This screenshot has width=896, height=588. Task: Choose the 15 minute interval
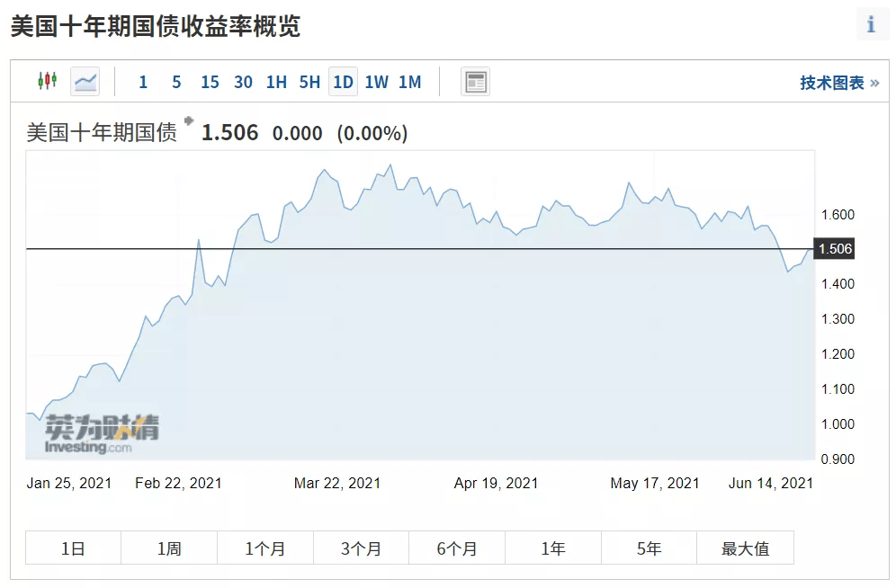[x=210, y=82]
